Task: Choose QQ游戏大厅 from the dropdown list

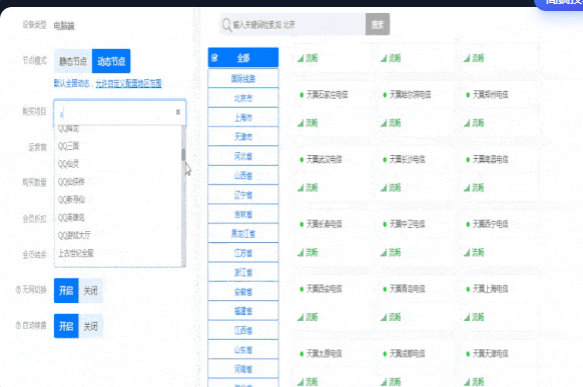Action: [x=118, y=235]
